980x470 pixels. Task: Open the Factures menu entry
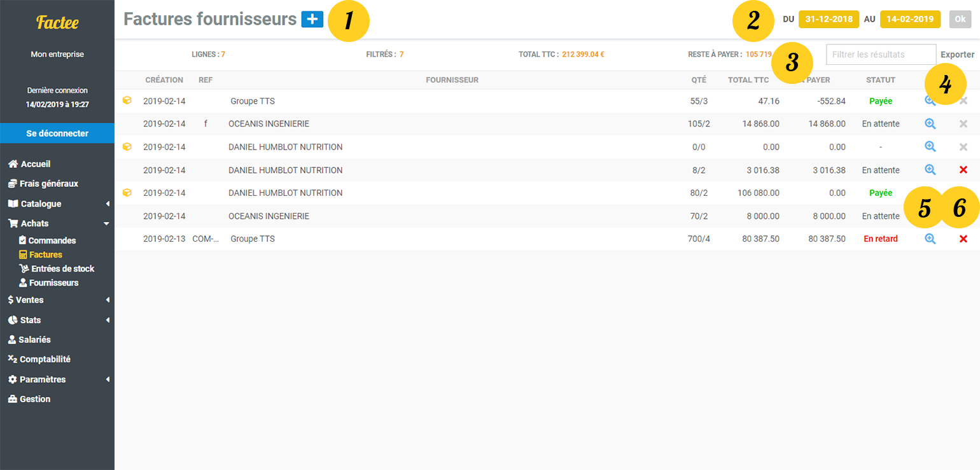pyautogui.click(x=23, y=254)
